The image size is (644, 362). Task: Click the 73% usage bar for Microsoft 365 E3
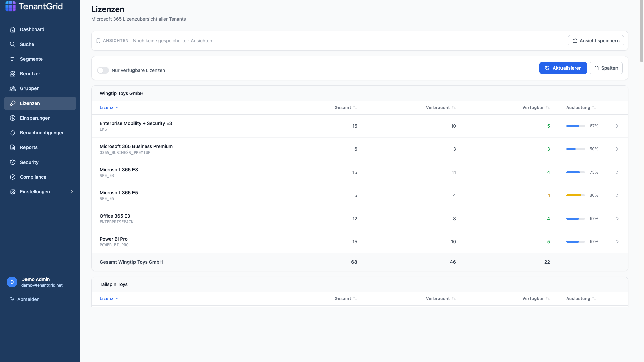pos(575,172)
